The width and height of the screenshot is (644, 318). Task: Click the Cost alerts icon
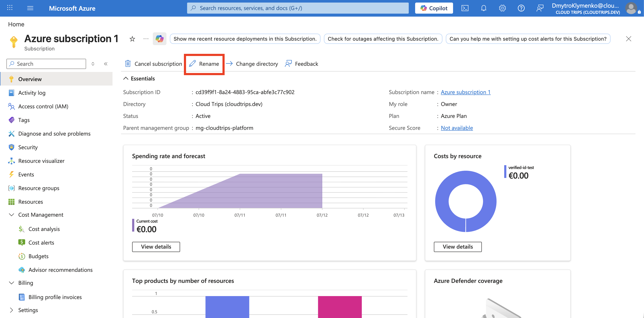click(x=22, y=242)
